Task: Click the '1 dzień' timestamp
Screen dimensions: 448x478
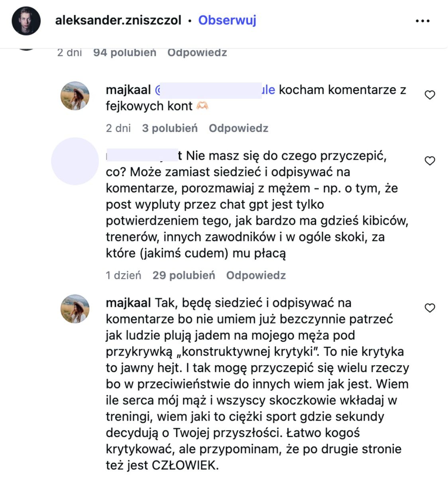Action: click(123, 275)
